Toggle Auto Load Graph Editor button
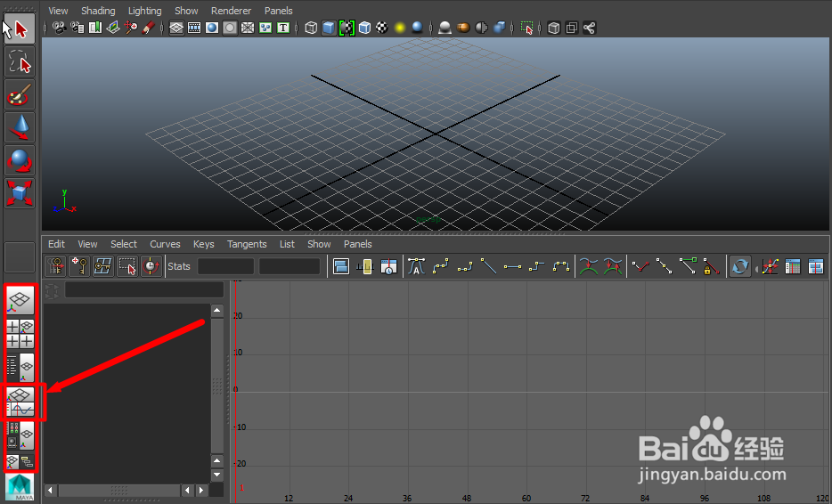 pos(739,265)
